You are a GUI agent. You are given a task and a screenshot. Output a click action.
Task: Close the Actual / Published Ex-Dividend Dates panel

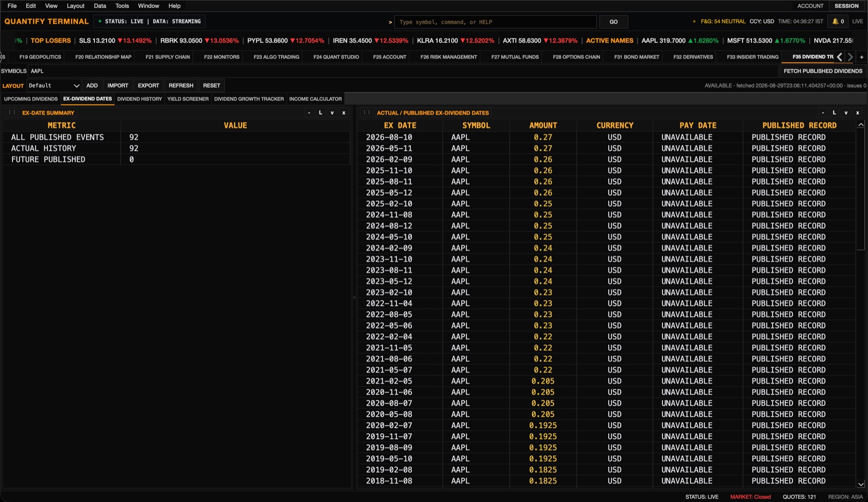click(857, 113)
